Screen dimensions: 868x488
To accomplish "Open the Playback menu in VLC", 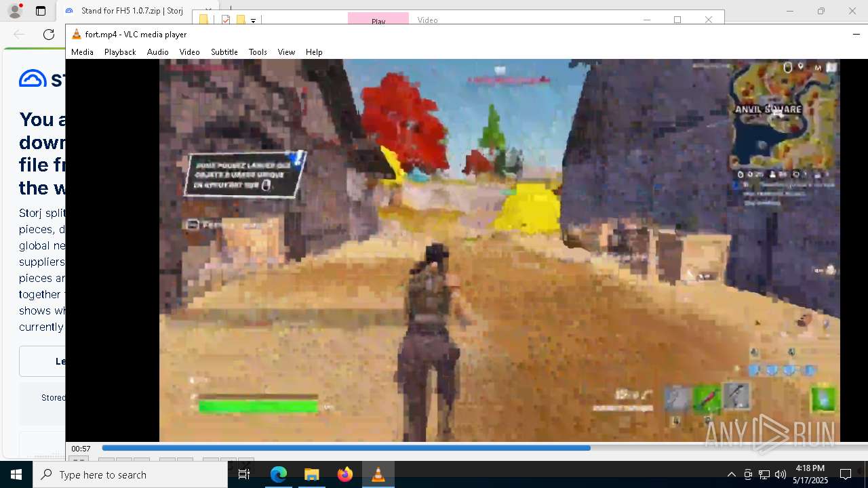I will (x=120, y=52).
